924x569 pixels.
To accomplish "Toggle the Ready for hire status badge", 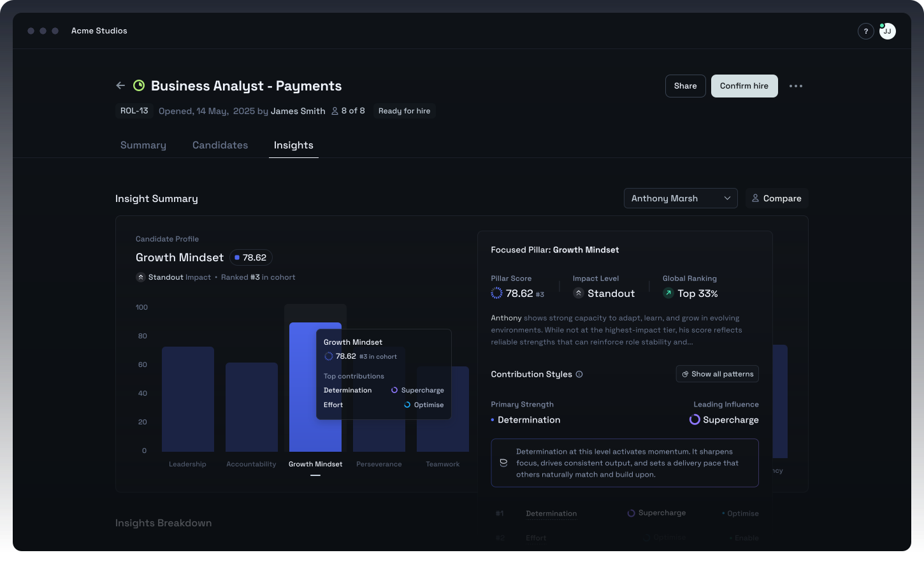I will pyautogui.click(x=404, y=110).
